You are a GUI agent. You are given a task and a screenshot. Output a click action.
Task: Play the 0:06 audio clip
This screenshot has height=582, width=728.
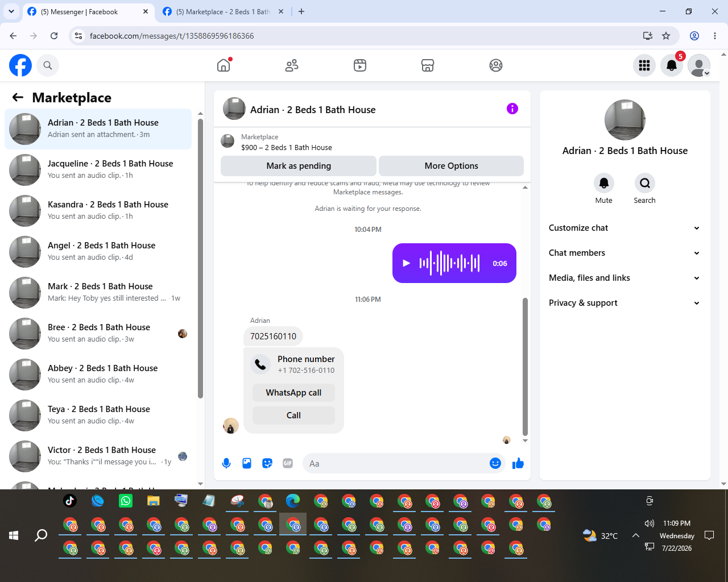tap(406, 263)
